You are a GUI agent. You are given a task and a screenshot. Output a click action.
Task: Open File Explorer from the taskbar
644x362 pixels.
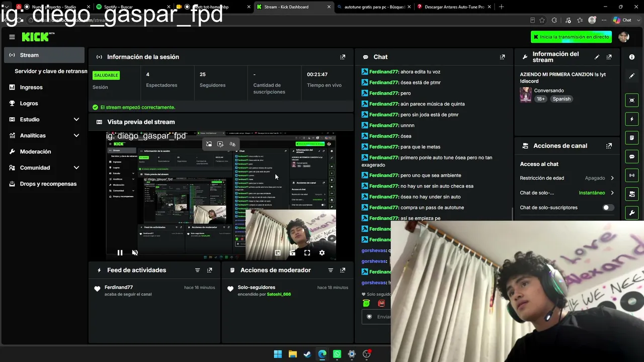point(292,354)
